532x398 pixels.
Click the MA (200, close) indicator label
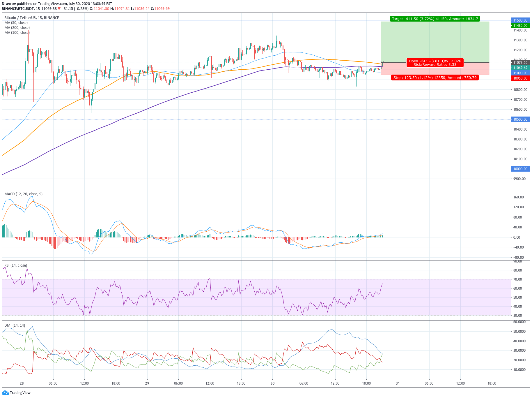17,28
